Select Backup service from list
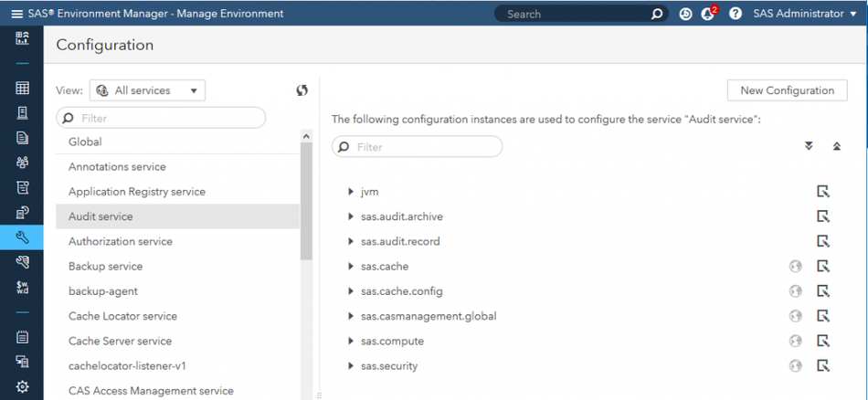This screenshot has width=868, height=400. point(105,267)
